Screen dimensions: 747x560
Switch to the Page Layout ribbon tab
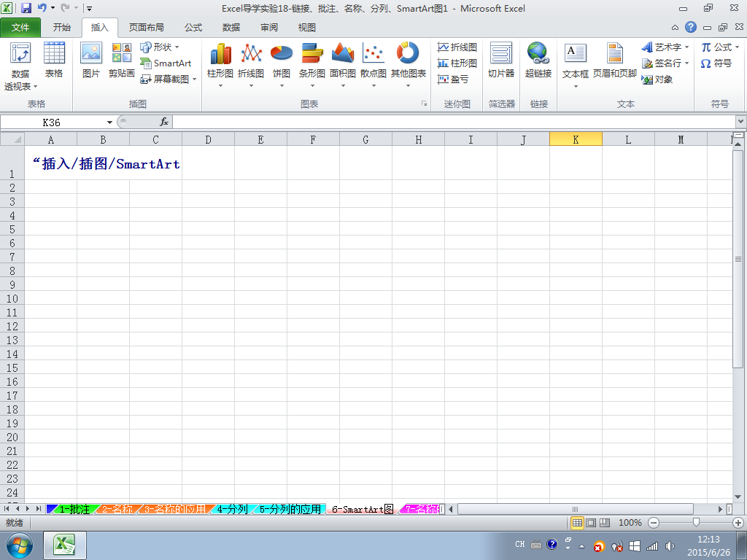[146, 28]
